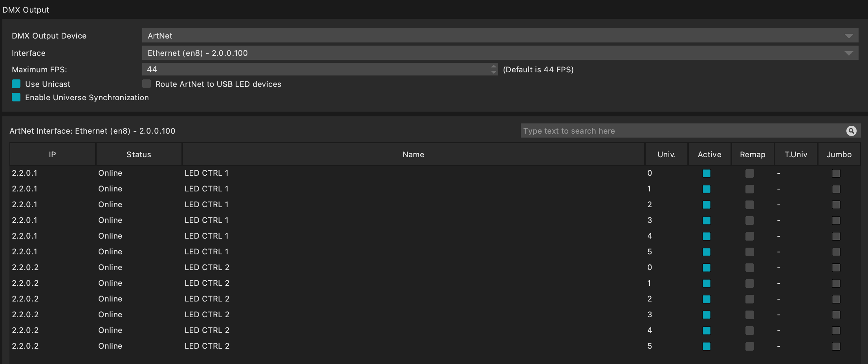Open the DMX Output Device dropdown

[x=500, y=35]
